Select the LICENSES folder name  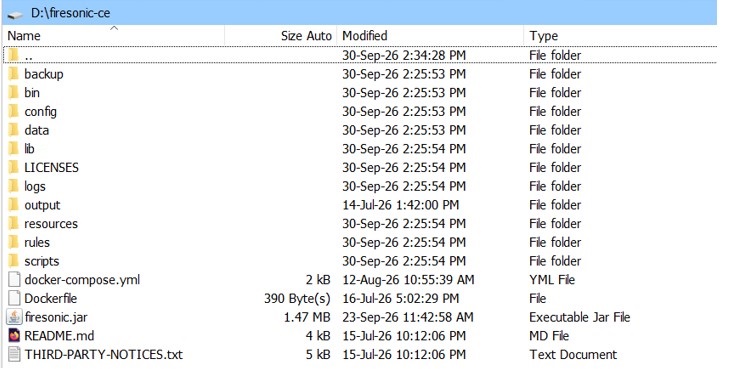(51, 167)
